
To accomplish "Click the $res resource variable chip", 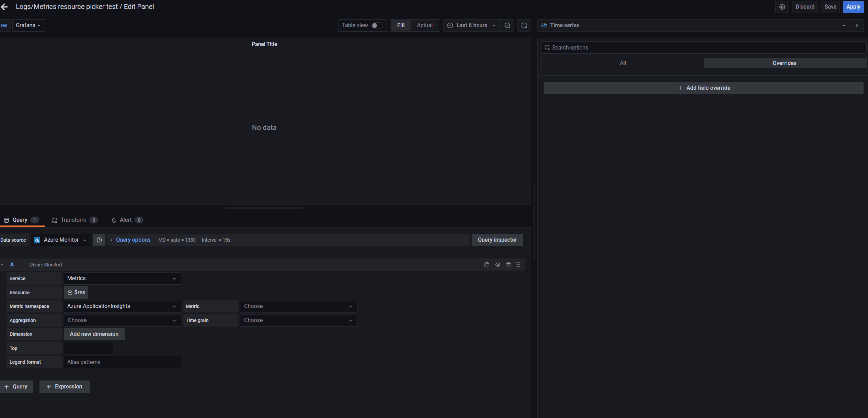I will coord(76,292).
